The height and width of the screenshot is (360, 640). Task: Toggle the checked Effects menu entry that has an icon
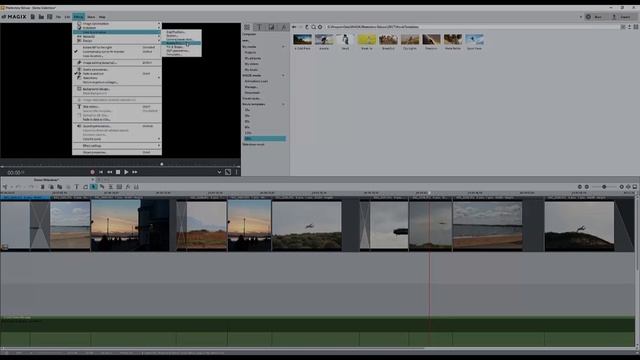click(117, 73)
